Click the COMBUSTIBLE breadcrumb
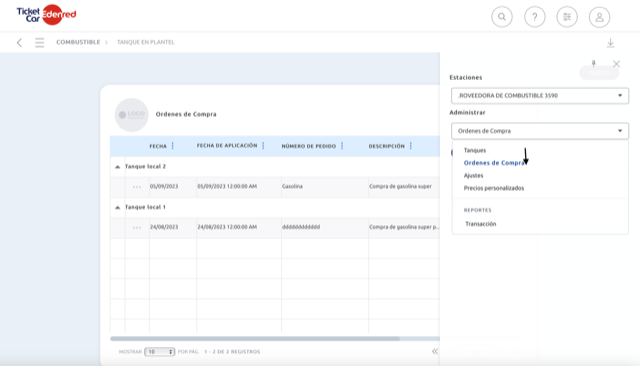Image resolution: width=640 pixels, height=366 pixels. click(x=78, y=42)
